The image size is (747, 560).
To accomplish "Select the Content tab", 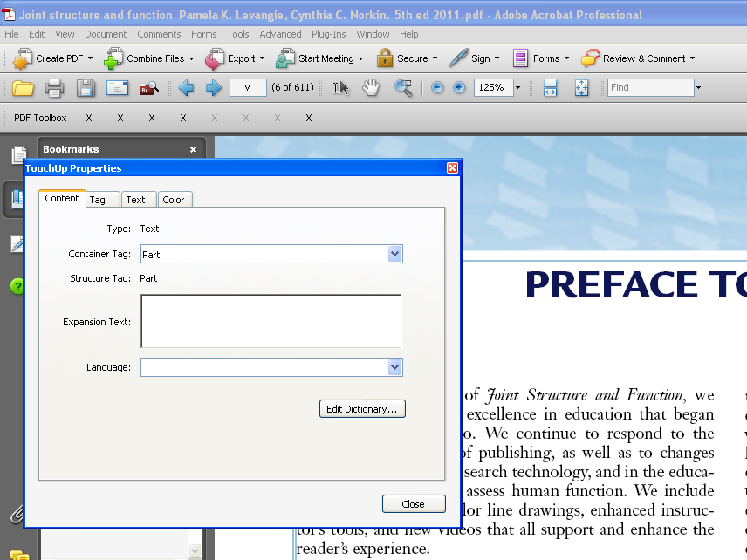I will 62,199.
